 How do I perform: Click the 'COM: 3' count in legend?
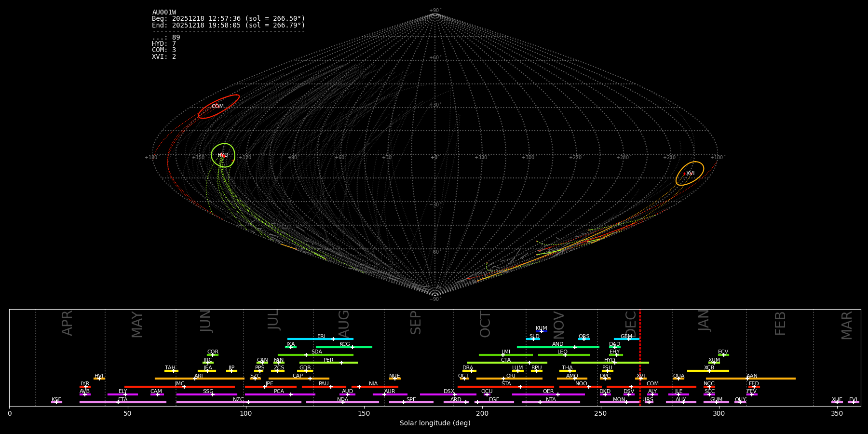[x=164, y=50]
